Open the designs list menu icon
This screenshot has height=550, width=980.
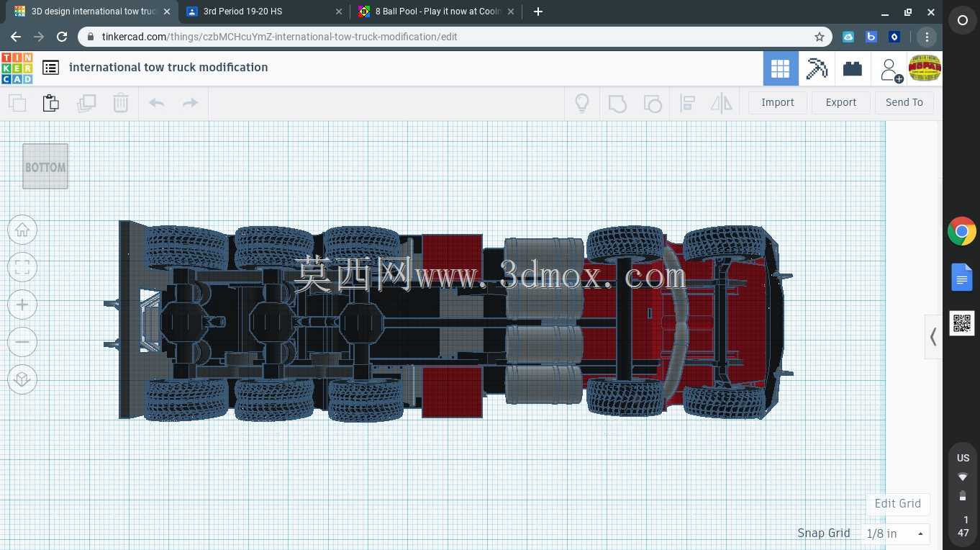click(x=50, y=68)
